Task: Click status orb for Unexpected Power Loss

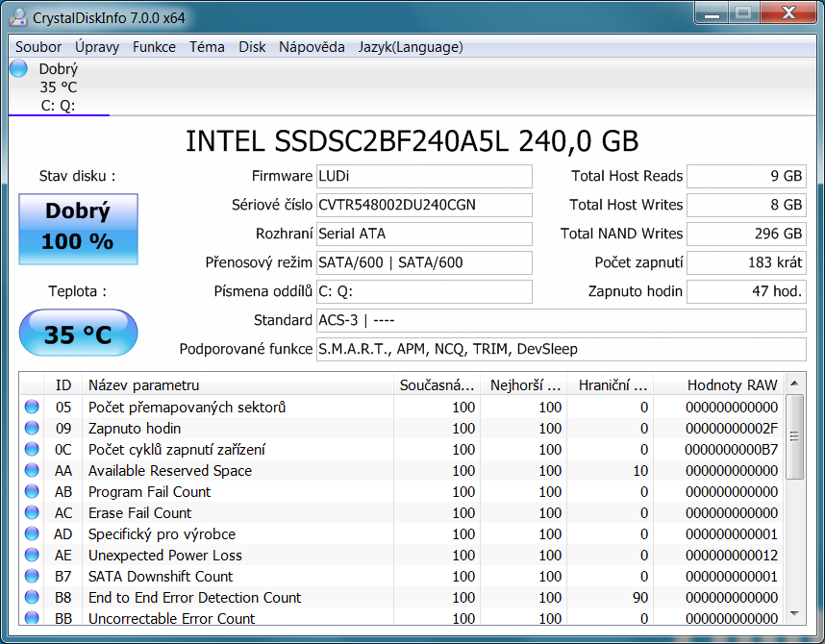Action: (x=32, y=556)
